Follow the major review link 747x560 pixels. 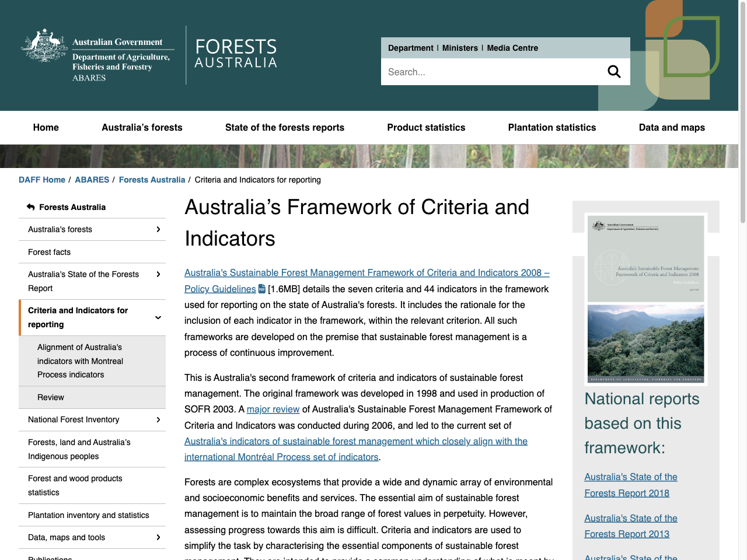point(273,409)
